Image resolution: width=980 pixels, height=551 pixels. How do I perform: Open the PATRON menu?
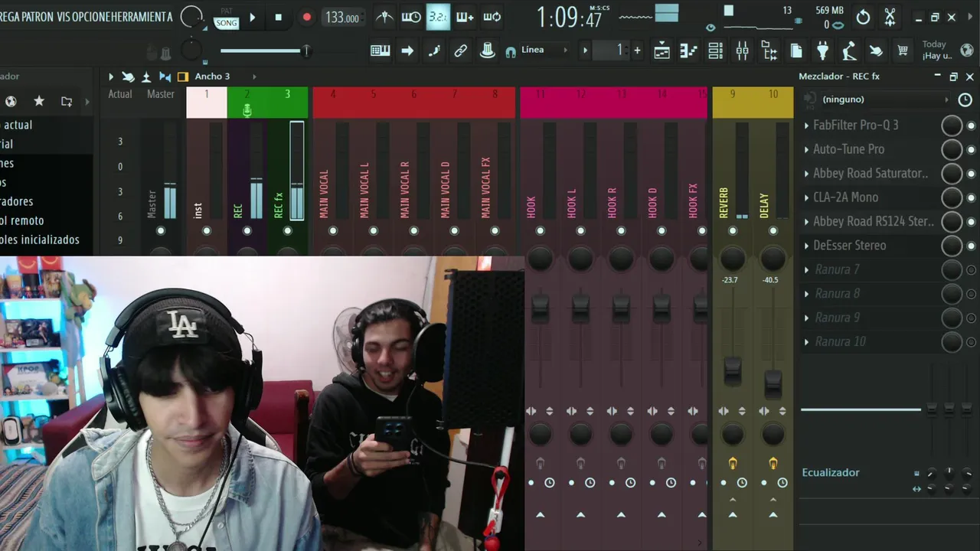(37, 17)
